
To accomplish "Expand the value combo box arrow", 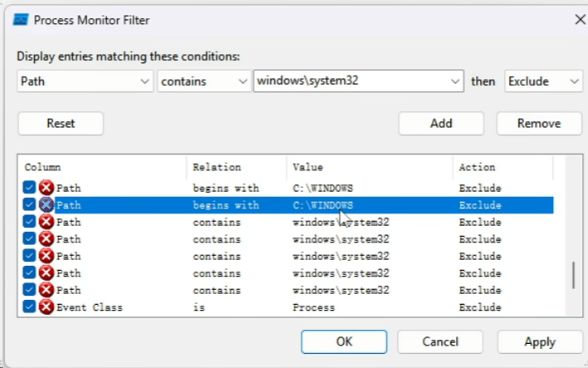I will pyautogui.click(x=455, y=81).
